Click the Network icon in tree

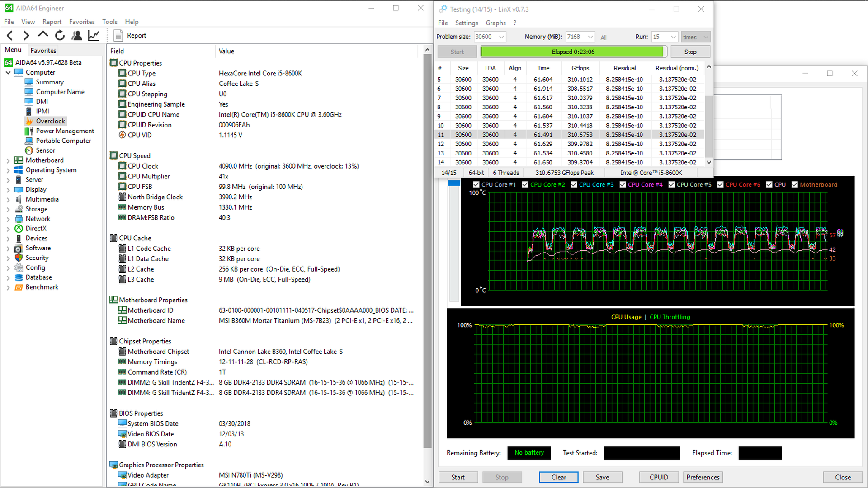[x=19, y=219]
